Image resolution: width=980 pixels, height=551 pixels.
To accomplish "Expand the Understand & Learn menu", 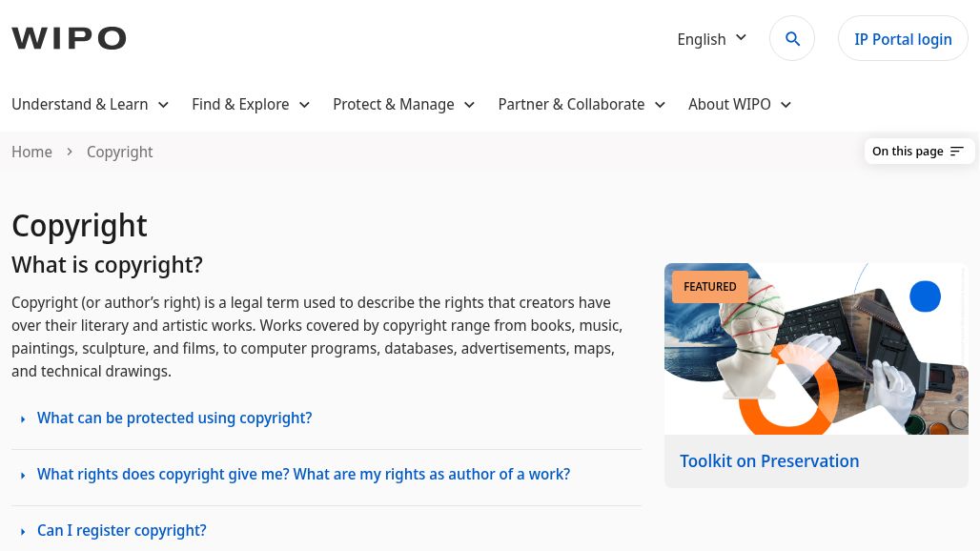I will pos(90,105).
